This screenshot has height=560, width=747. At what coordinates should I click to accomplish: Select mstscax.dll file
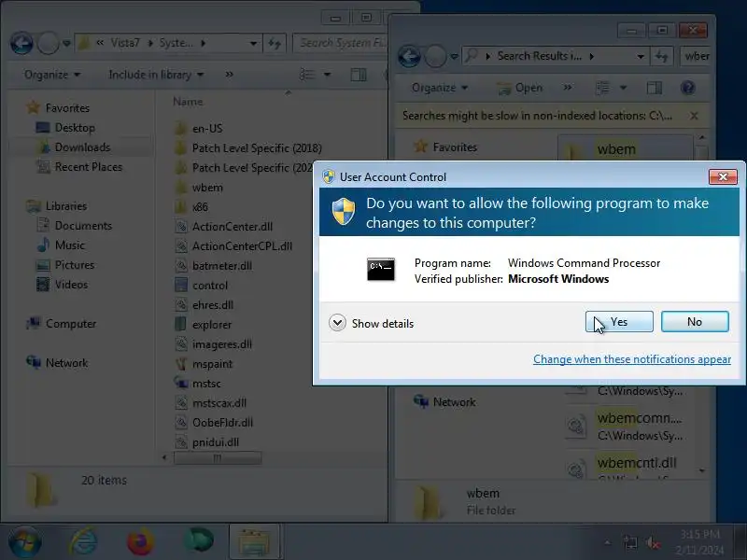point(211,403)
